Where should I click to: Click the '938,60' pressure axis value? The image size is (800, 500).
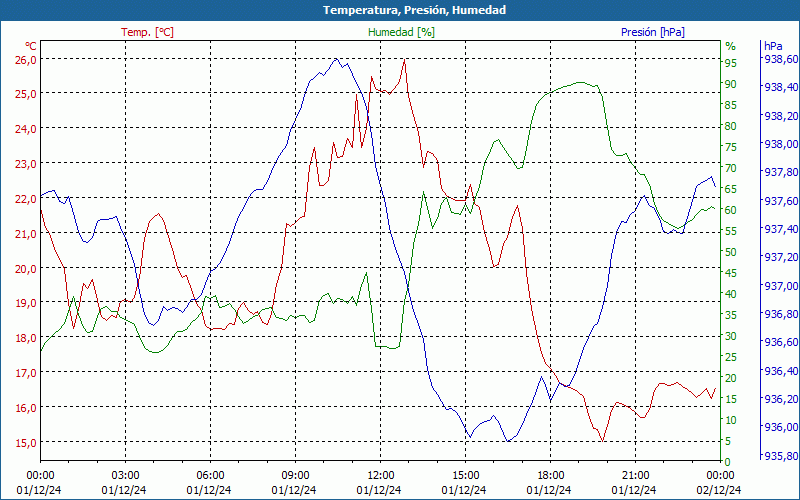[x=780, y=59]
